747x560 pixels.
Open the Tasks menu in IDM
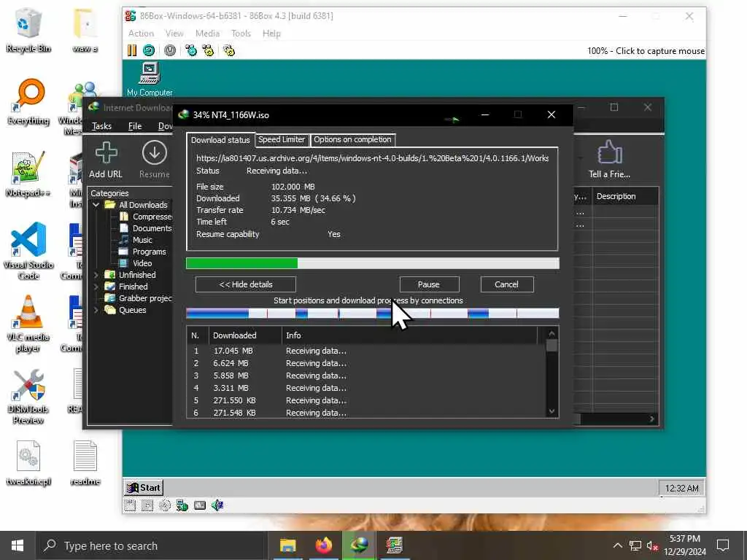coord(101,125)
